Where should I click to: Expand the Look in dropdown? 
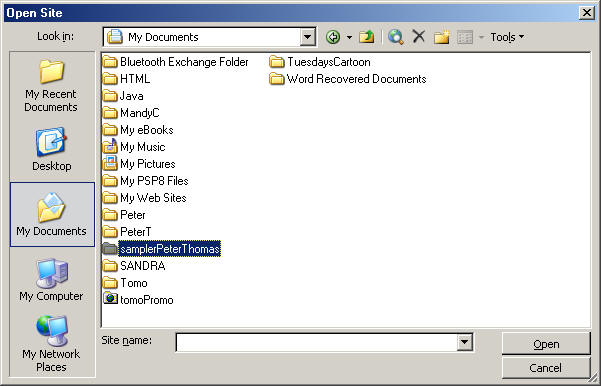[307, 37]
